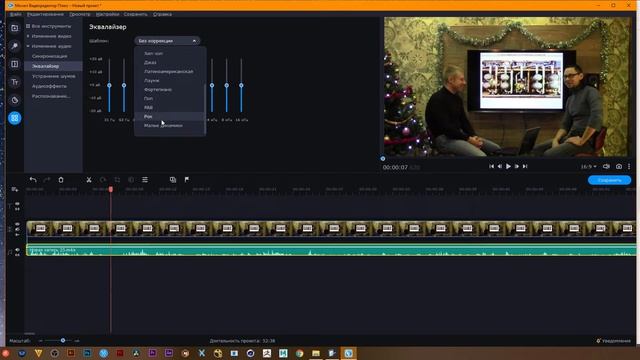Open the Просмотр menu

coord(80,14)
